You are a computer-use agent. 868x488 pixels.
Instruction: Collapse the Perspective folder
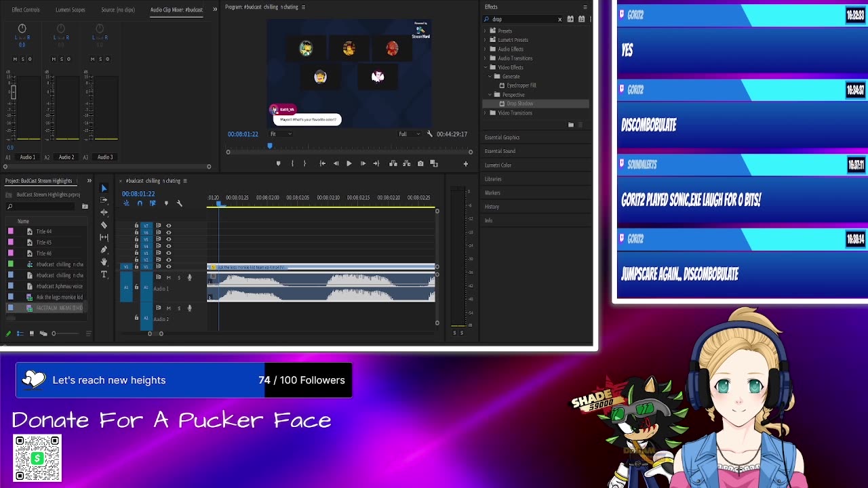point(490,95)
